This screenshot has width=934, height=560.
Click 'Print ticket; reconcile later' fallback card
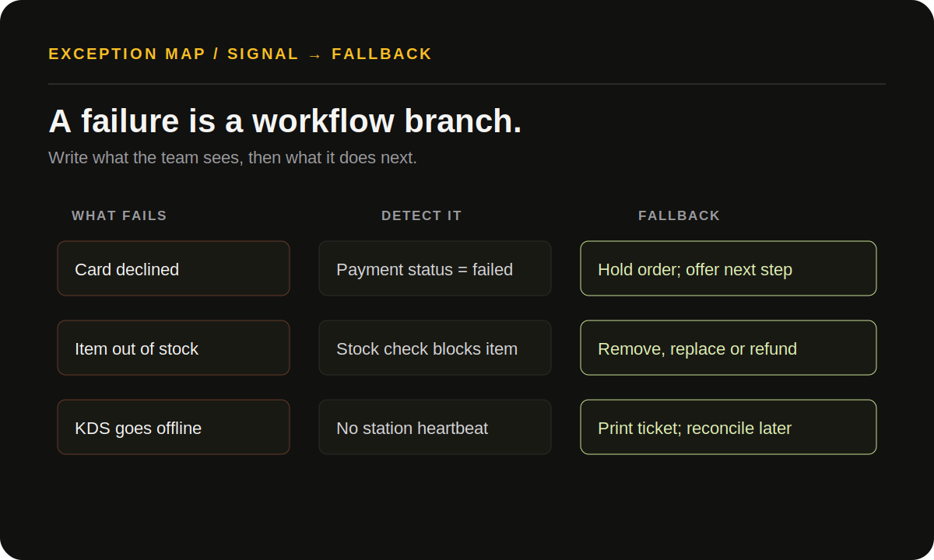click(729, 427)
